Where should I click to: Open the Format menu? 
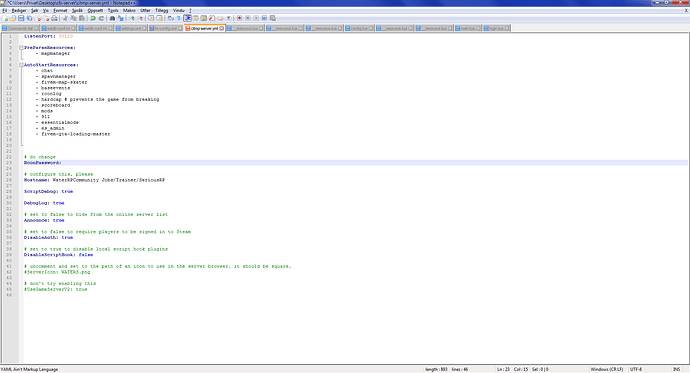pyautogui.click(x=60, y=11)
